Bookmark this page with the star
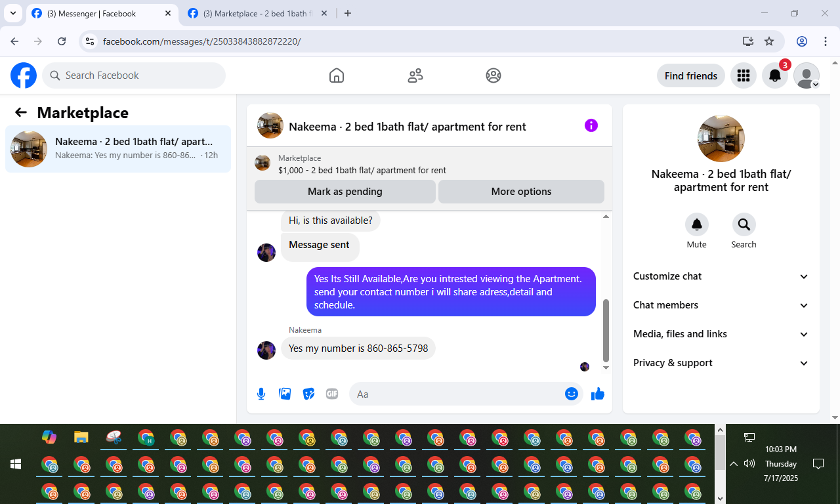The width and height of the screenshot is (840, 504). [x=769, y=41]
